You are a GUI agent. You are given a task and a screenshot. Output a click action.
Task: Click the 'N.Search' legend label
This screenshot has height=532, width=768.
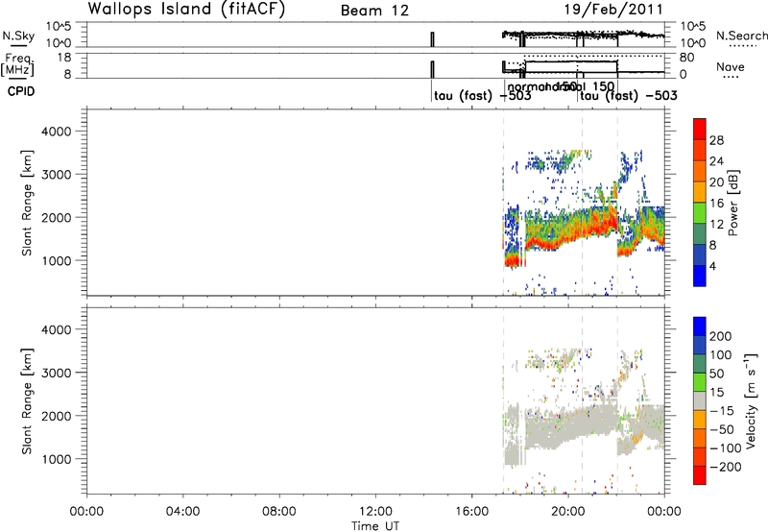(x=741, y=36)
